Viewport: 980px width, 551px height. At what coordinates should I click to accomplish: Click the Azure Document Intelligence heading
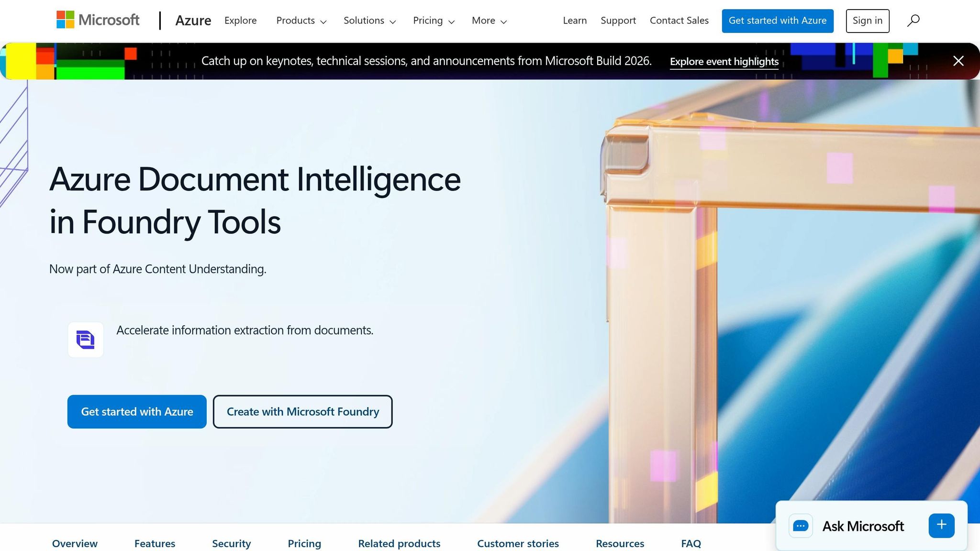pos(255,200)
